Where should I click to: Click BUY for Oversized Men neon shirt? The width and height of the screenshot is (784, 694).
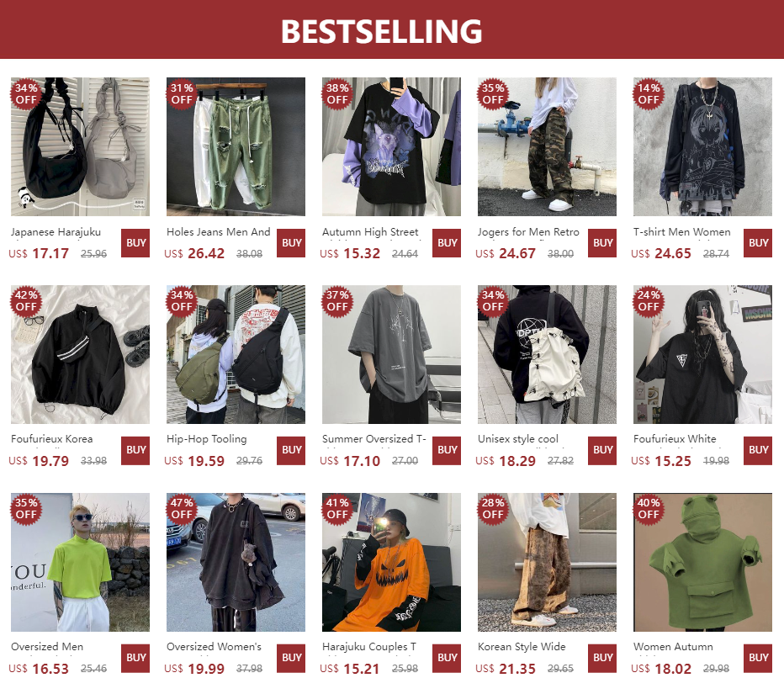[136, 658]
